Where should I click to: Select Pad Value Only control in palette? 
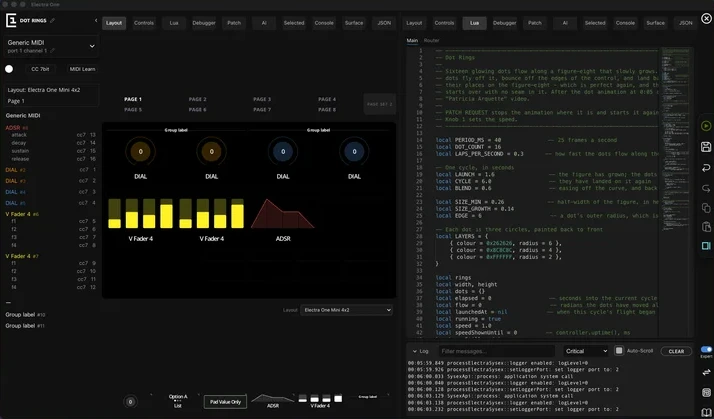[x=225, y=402]
